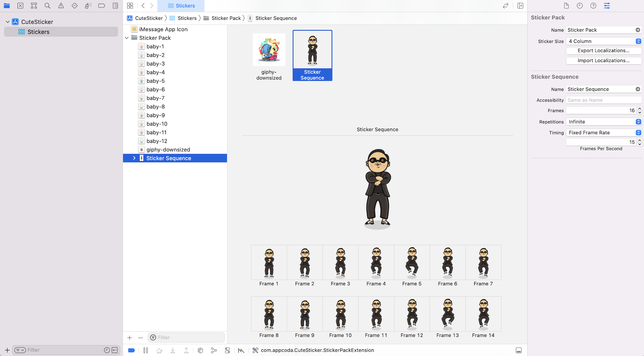
Task: Open the Issue navigator warning icon
Action: (61, 6)
